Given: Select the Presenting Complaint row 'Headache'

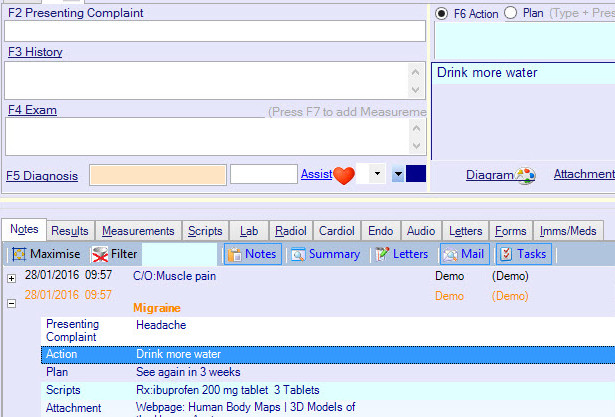Looking at the screenshot, I should coord(328,331).
